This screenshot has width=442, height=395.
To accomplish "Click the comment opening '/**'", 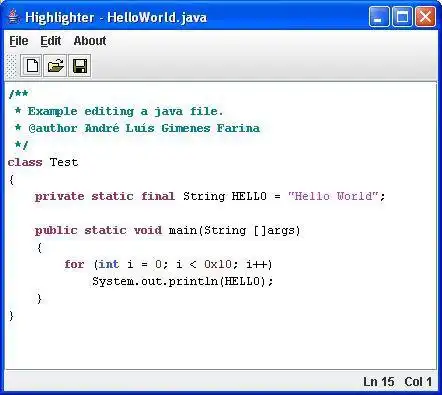I will click(18, 94).
